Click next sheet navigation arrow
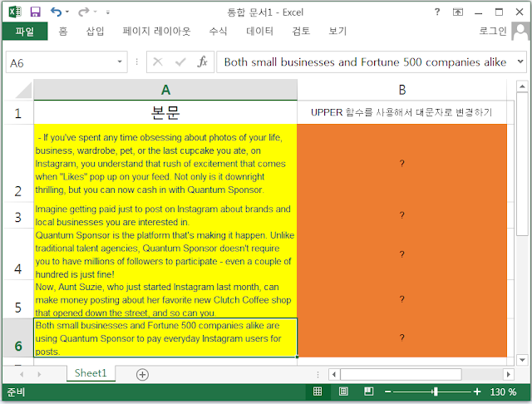532x404 pixels. (x=39, y=374)
